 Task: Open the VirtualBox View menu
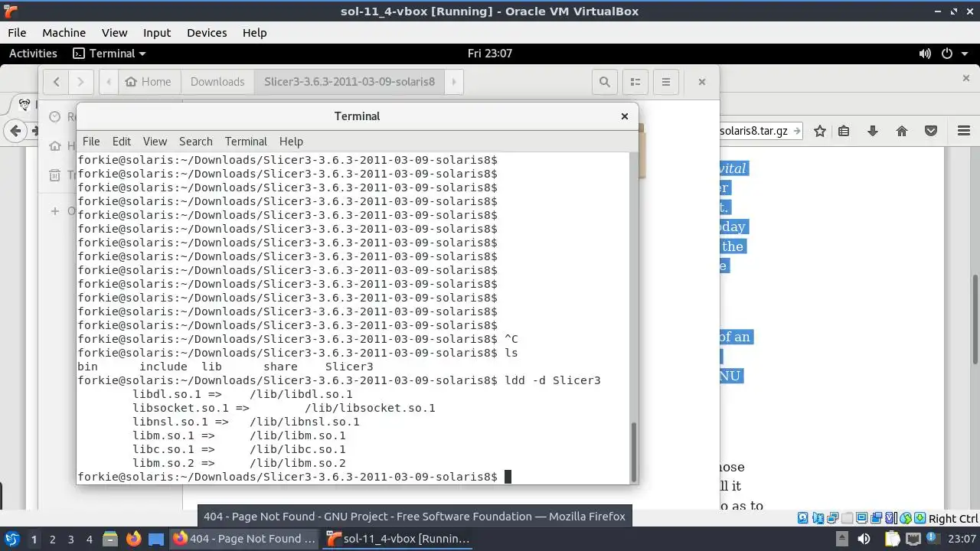click(x=114, y=33)
